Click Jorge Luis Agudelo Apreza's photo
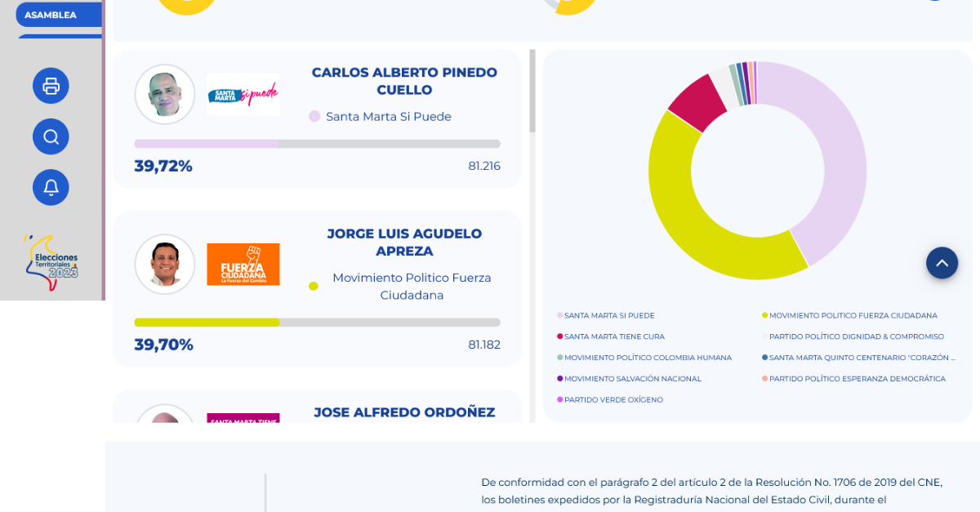 click(165, 265)
